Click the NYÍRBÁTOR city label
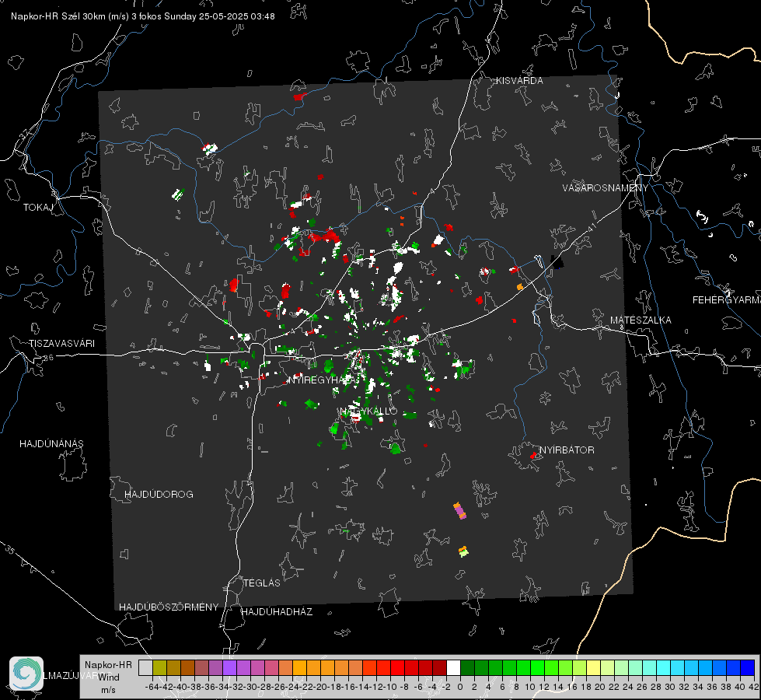The height and width of the screenshot is (700, 761). pos(567,450)
